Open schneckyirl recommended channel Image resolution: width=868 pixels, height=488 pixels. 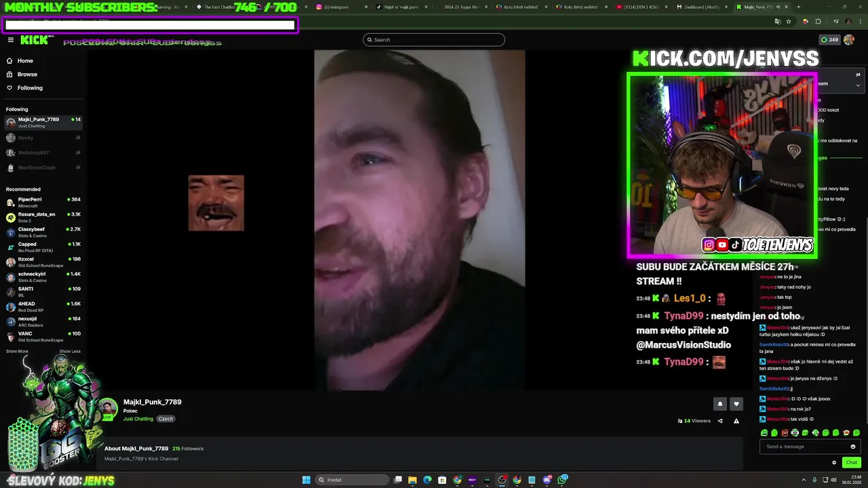pyautogui.click(x=43, y=277)
